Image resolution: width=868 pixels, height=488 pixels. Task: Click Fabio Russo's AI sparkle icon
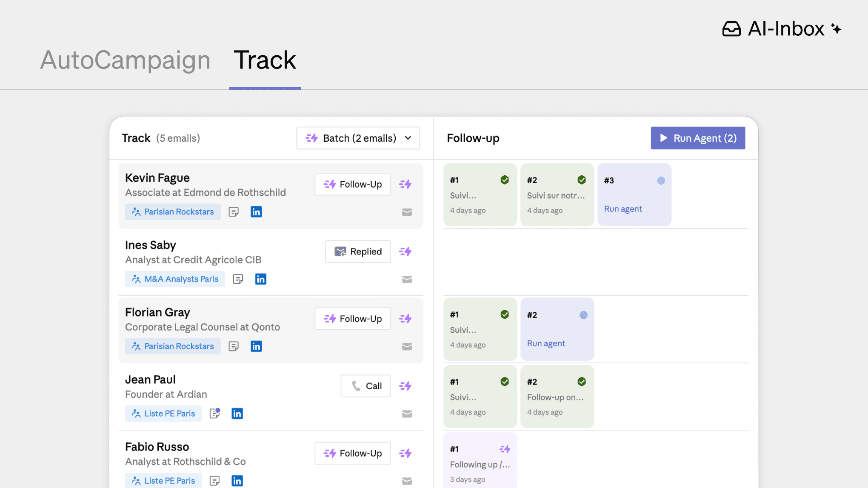tap(405, 453)
